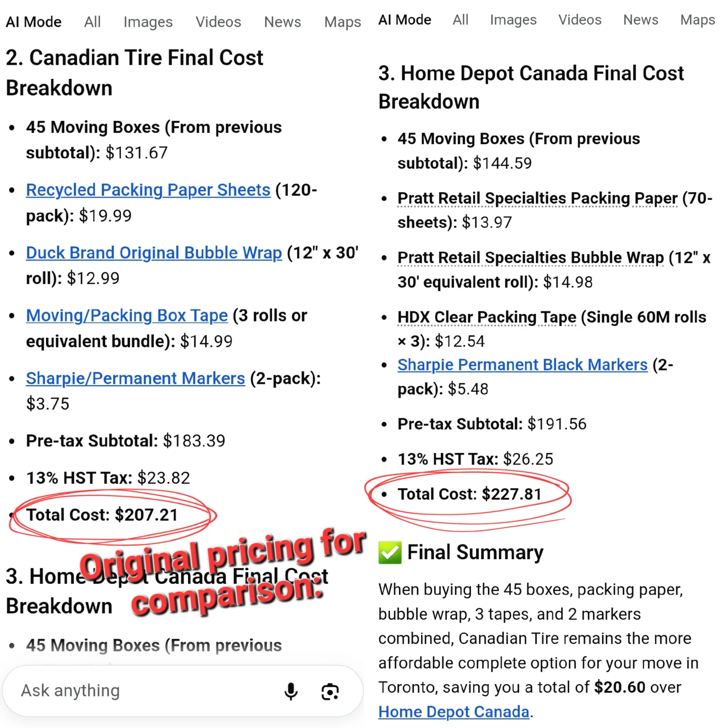Follow the Moving/Packing Box Tape link

(x=127, y=315)
